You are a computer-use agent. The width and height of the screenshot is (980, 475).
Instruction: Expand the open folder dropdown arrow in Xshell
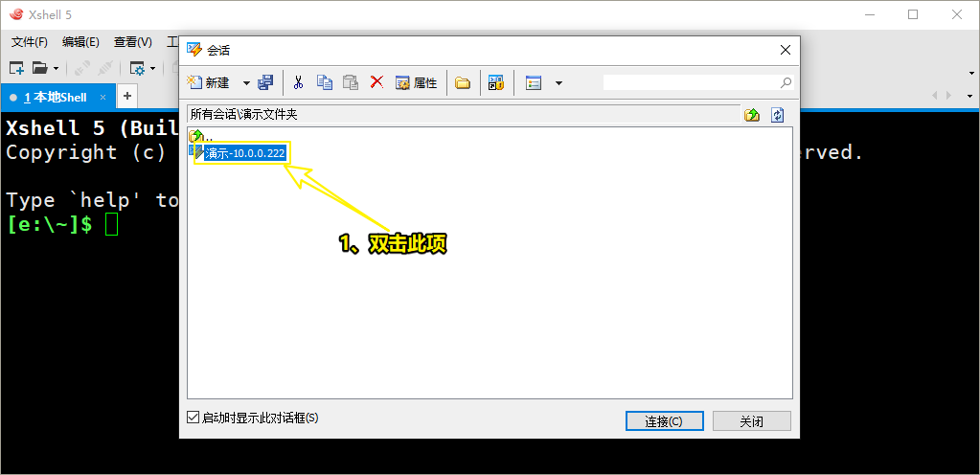[57, 68]
